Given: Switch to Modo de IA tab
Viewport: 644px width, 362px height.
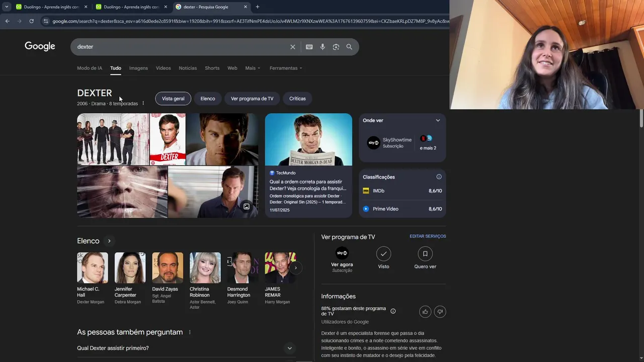Looking at the screenshot, I should pyautogui.click(x=90, y=68).
